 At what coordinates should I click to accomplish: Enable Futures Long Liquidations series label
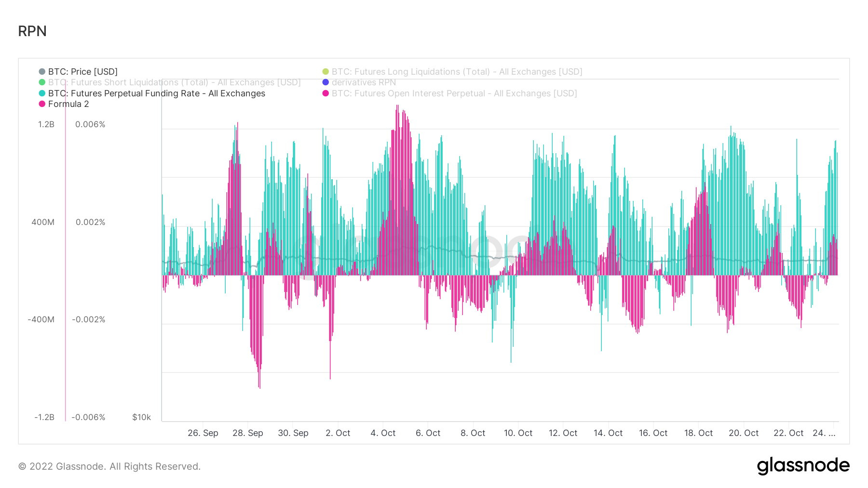click(x=457, y=72)
